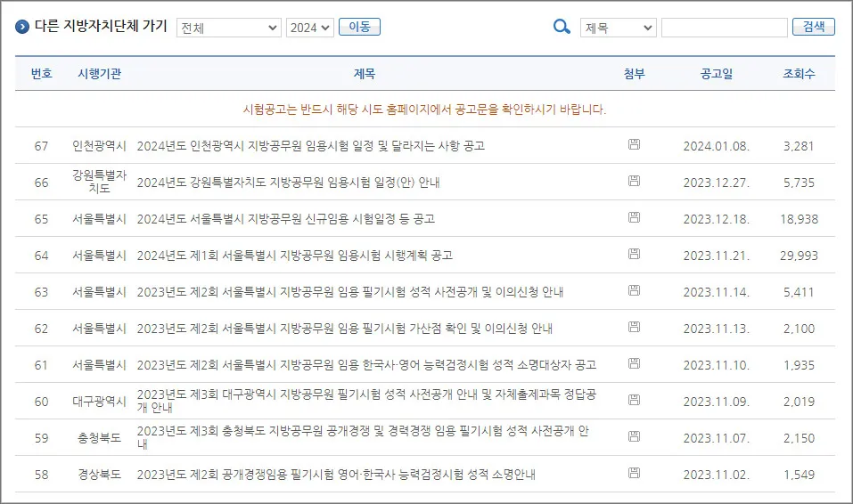Click the 번호 column header
The image size is (853, 504).
click(x=41, y=73)
